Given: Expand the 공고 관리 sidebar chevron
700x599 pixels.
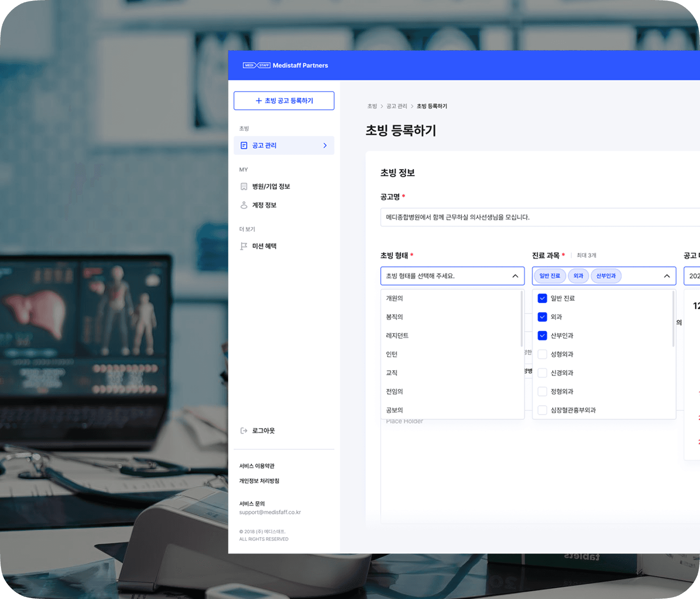Looking at the screenshot, I should click(325, 146).
